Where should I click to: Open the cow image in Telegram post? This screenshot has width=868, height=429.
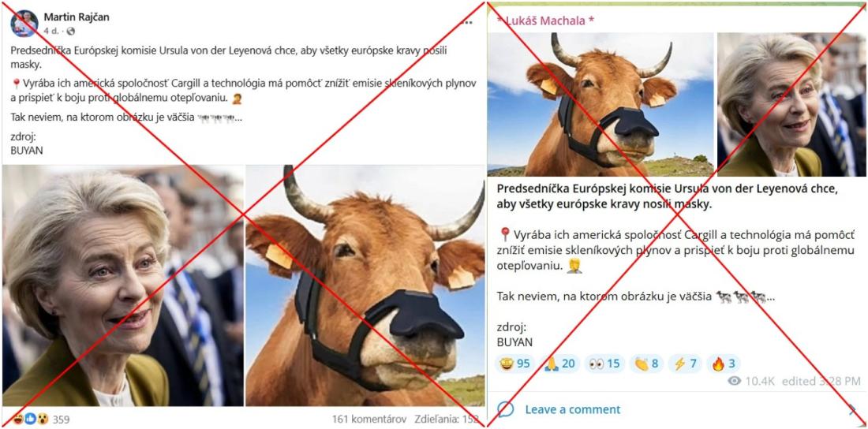600,104
